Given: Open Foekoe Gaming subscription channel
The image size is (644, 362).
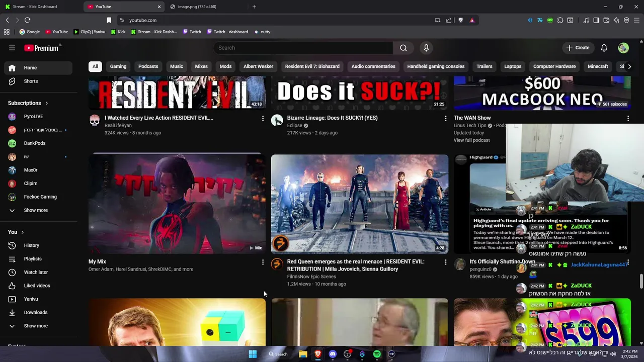Looking at the screenshot, I should click(x=38, y=197).
